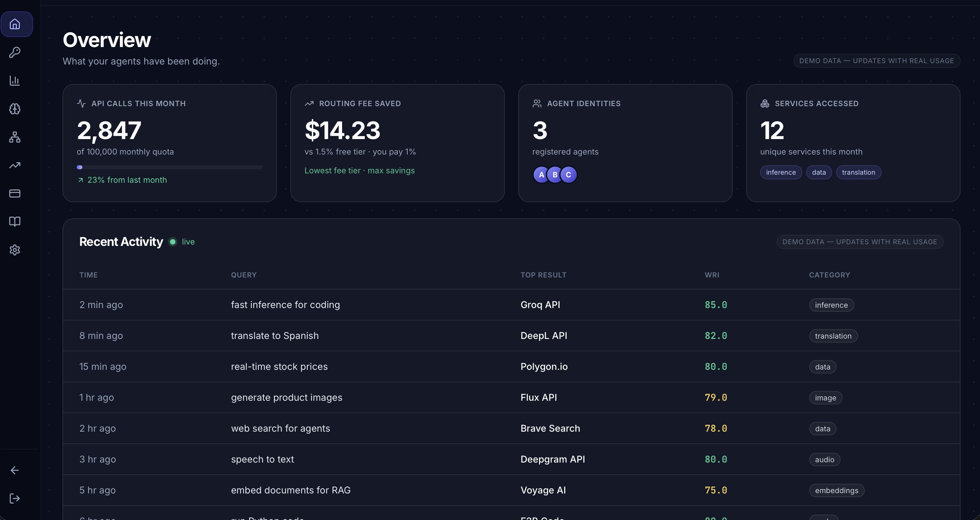Select agent avatar A
980x520 pixels.
pos(541,175)
